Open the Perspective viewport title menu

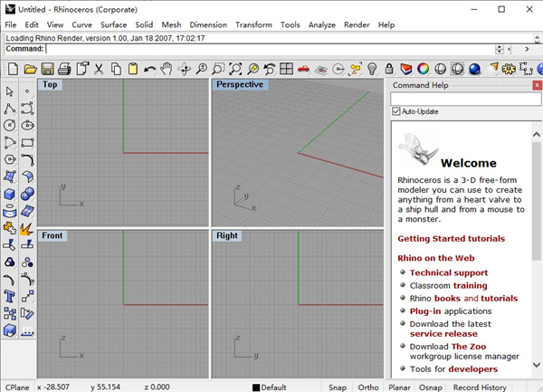tap(240, 85)
